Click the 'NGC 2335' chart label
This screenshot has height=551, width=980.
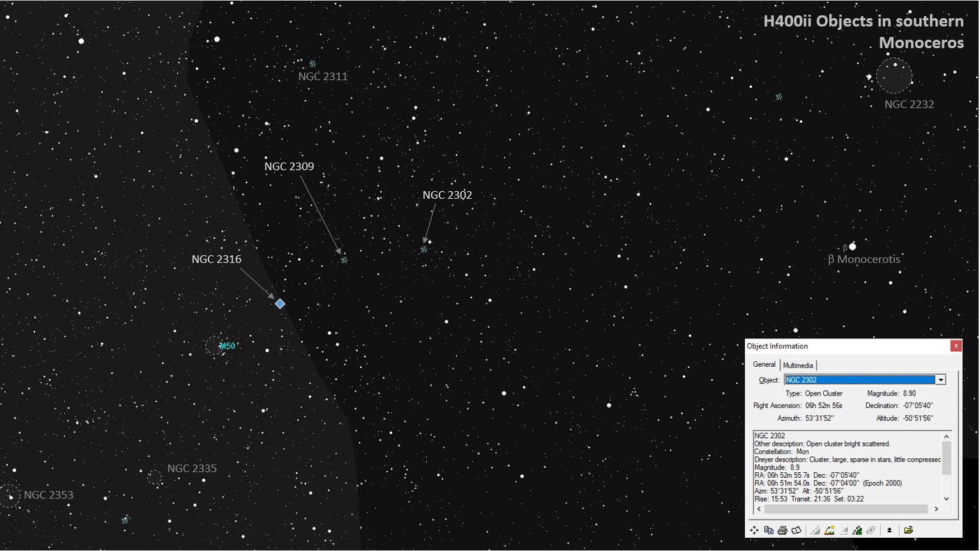click(x=192, y=469)
